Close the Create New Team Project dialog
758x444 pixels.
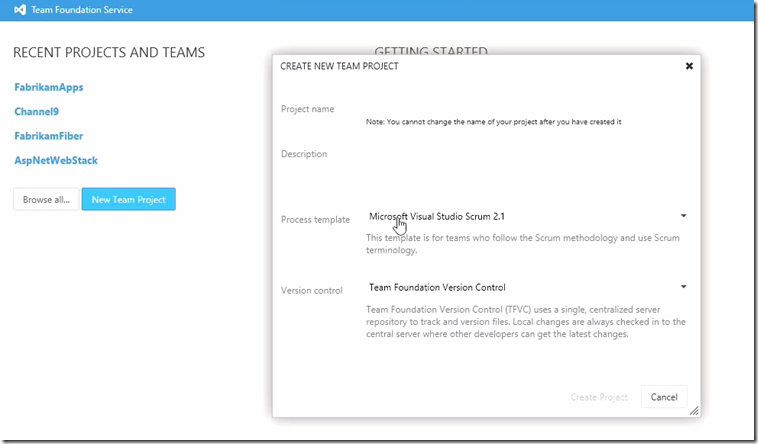pos(689,66)
